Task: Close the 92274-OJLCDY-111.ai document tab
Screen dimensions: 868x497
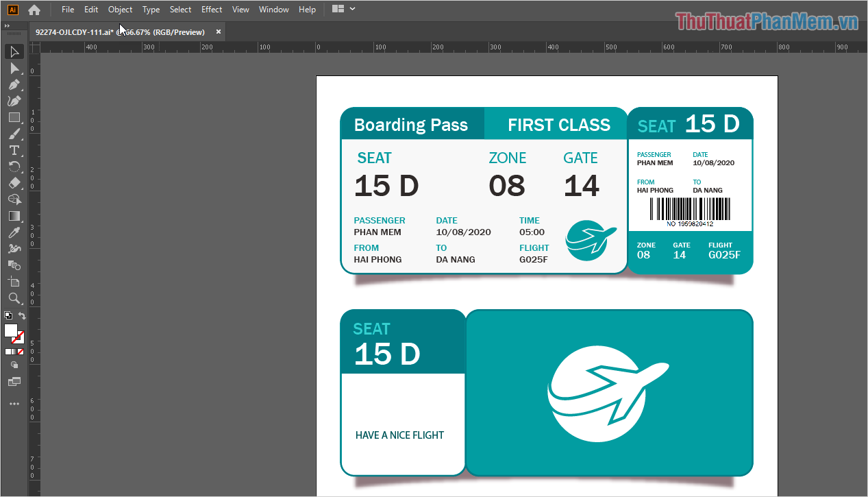Action: (219, 32)
